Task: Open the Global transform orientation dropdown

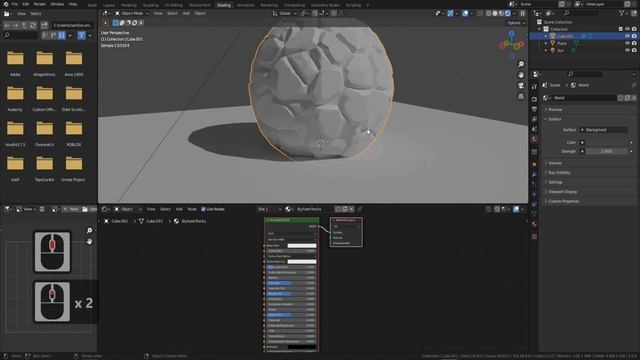Action: pyautogui.click(x=284, y=13)
